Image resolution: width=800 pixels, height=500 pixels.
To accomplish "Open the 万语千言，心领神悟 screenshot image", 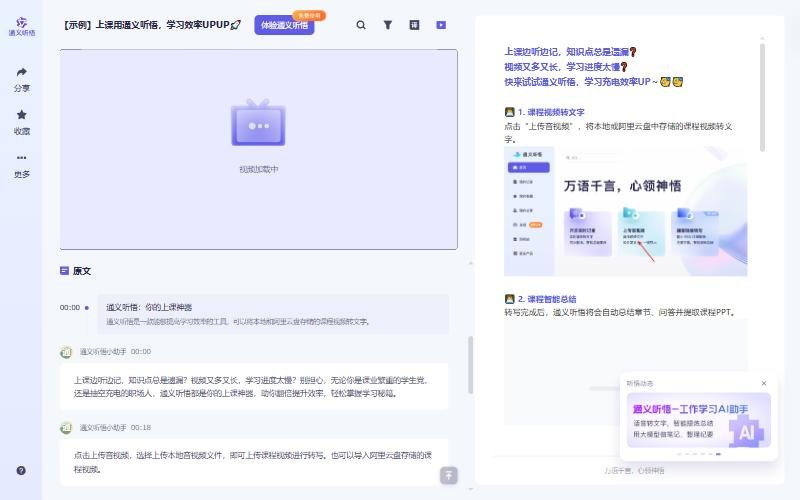I will click(626, 212).
